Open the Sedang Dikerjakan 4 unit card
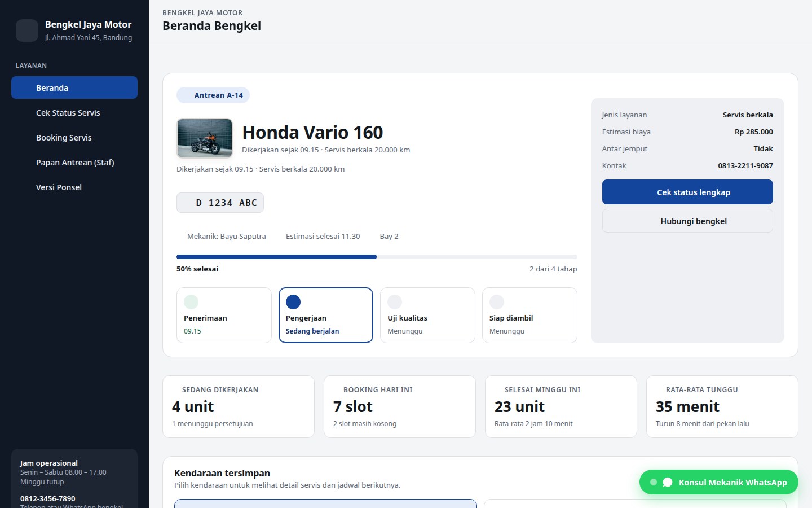The height and width of the screenshot is (508, 812). 239,406
